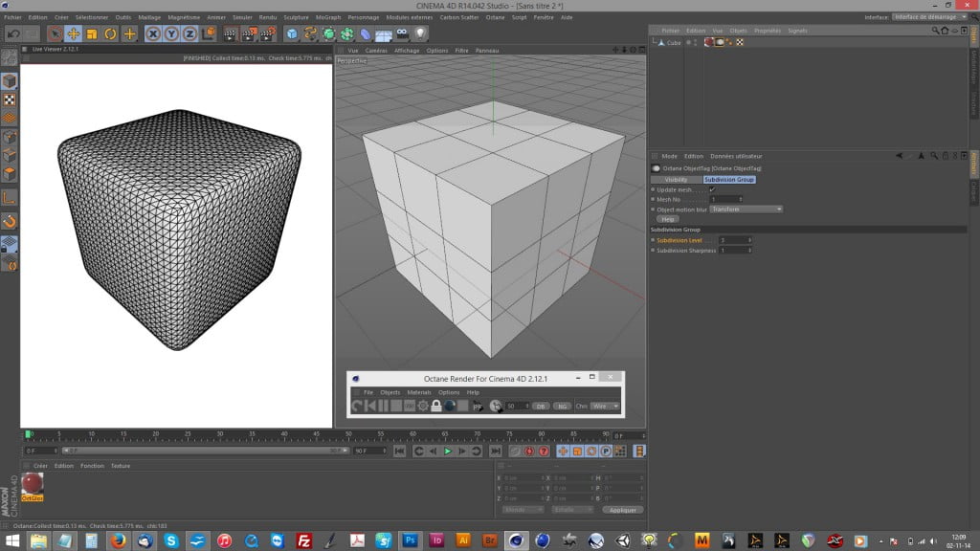The image size is (980, 551).
Task: Lock the X axis with the X toolbar icon
Action: pyautogui.click(x=152, y=36)
